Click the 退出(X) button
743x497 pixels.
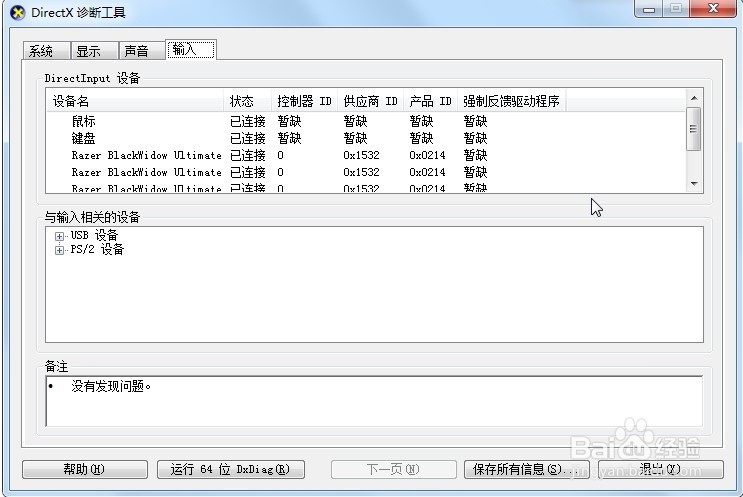(661, 470)
